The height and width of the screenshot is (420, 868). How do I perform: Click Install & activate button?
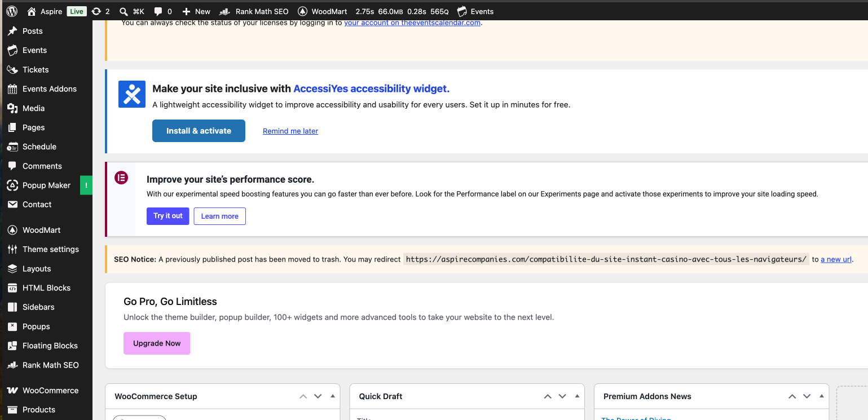tap(199, 131)
